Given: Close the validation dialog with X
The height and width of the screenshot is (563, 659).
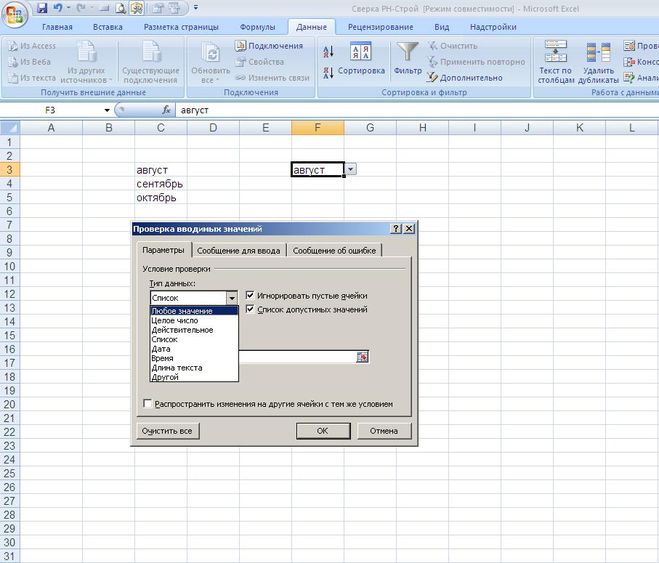Looking at the screenshot, I should [409, 229].
